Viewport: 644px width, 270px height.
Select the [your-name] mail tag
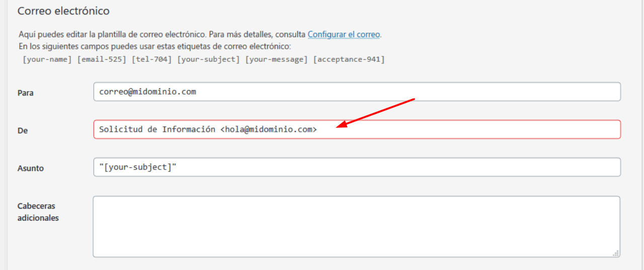pyautogui.click(x=48, y=59)
